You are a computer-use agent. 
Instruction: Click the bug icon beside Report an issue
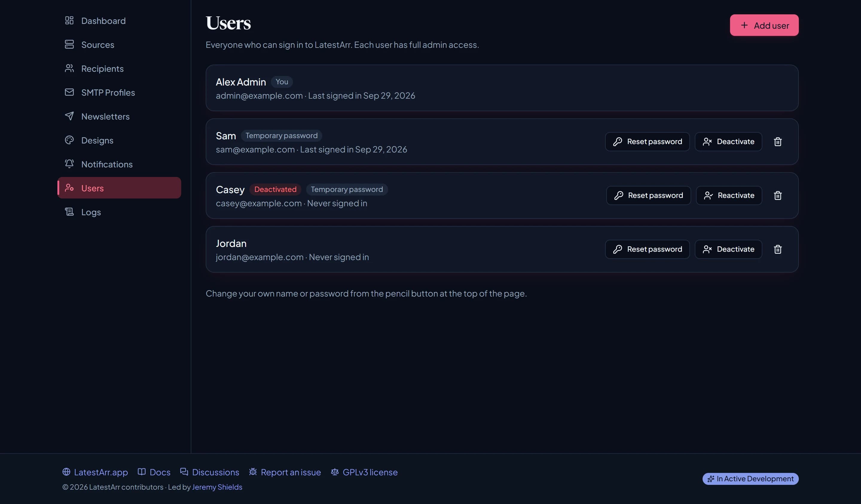(253, 472)
